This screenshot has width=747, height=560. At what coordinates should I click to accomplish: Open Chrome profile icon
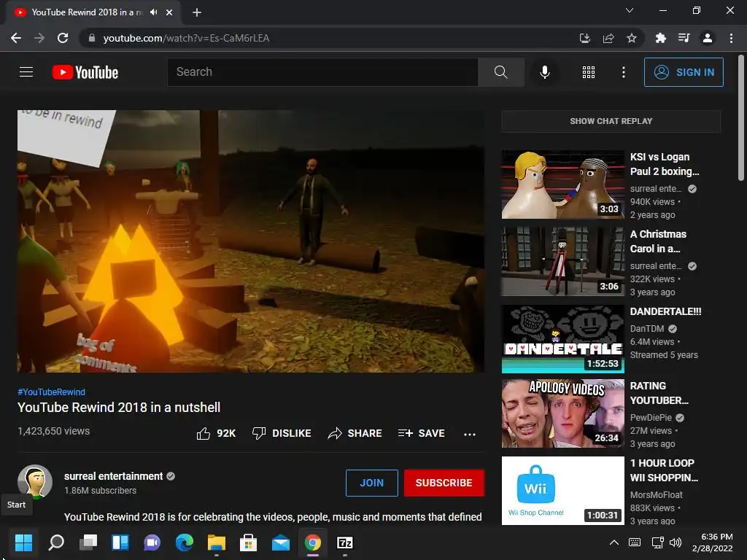pyautogui.click(x=708, y=38)
